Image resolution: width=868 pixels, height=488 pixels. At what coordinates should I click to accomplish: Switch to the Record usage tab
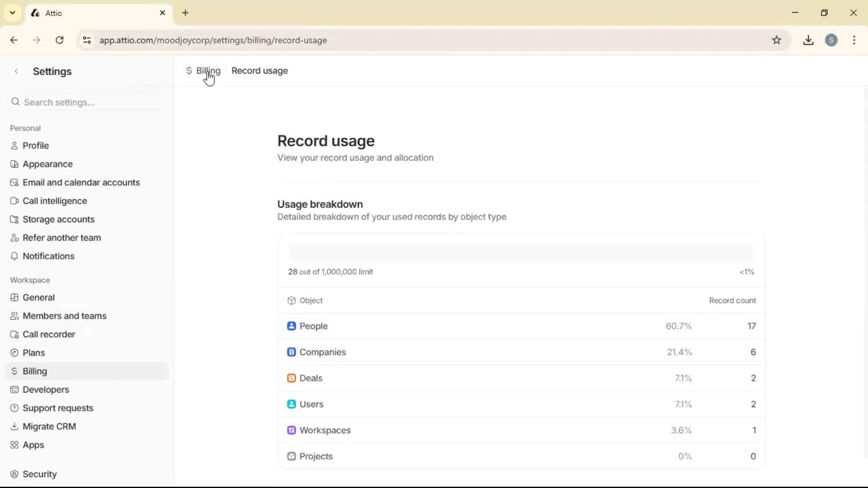(259, 70)
